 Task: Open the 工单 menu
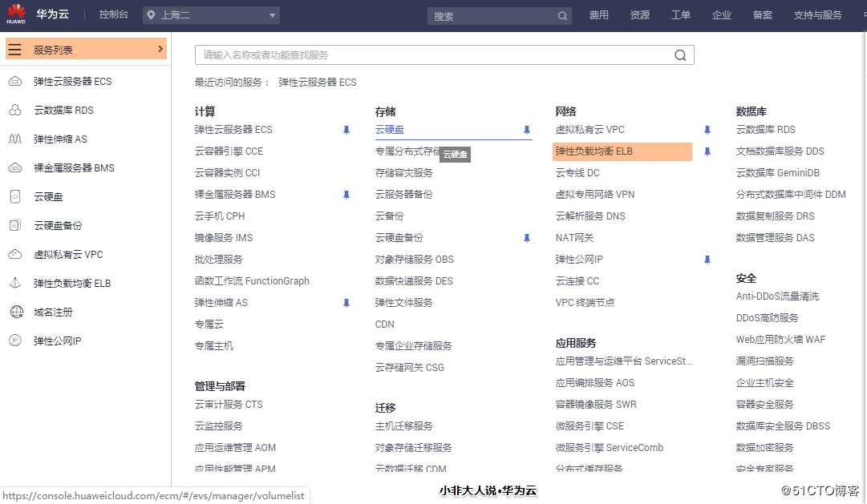680,15
